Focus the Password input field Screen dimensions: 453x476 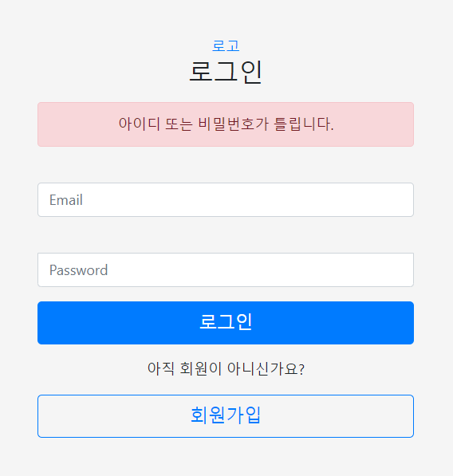click(226, 269)
